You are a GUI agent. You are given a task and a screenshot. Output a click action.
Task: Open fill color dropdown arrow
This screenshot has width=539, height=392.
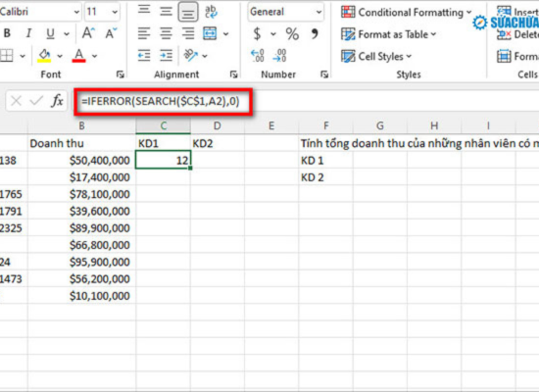coord(60,56)
